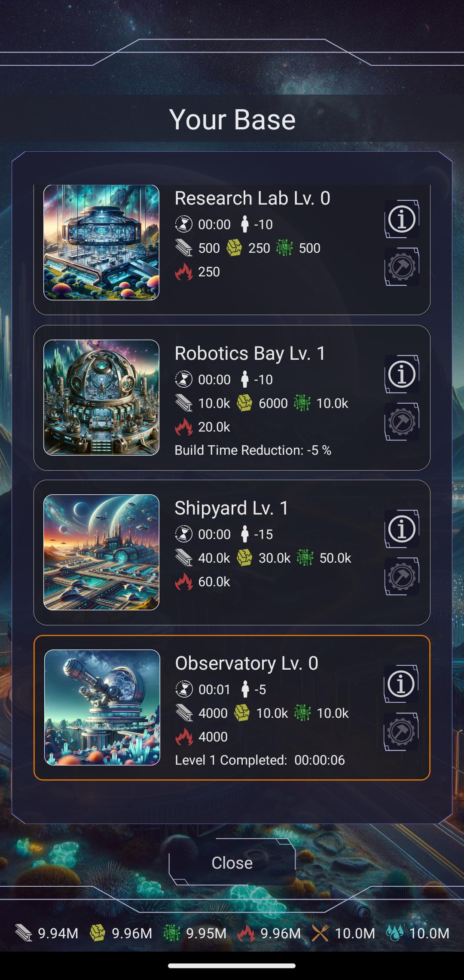Tap the yellow crystal resource 9.96M
The width and height of the screenshot is (464, 980).
pyautogui.click(x=121, y=933)
